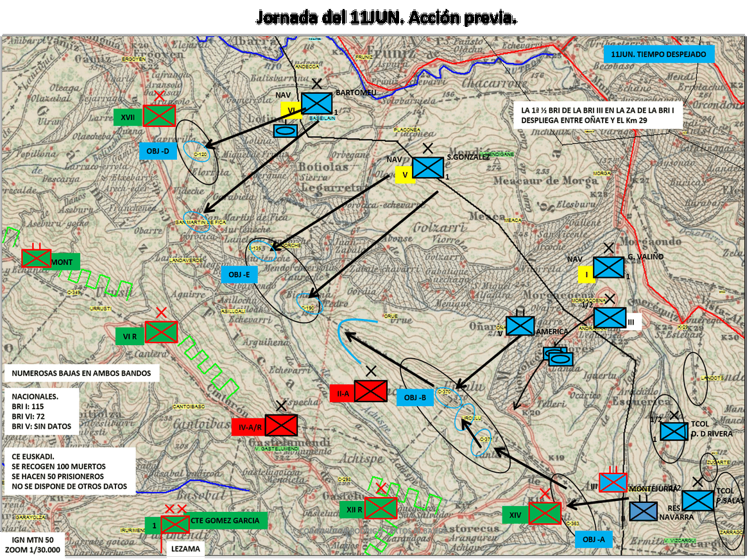Screen dimensions: 752x560
Task: Select the Tcol D. Rivera blue unit symbol
Action: tap(674, 432)
